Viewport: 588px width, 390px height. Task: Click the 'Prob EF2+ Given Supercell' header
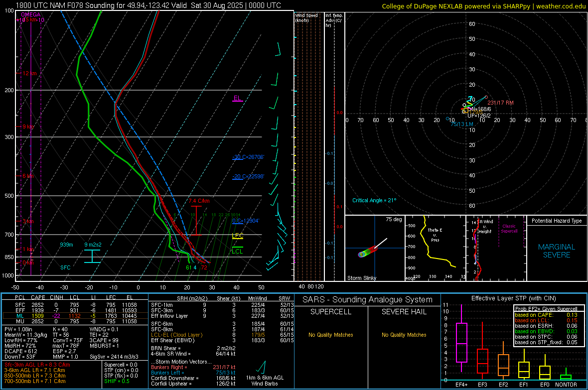pos(546,309)
